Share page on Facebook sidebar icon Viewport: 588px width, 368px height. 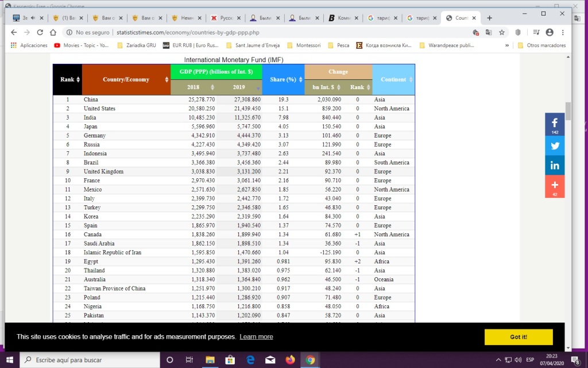pyautogui.click(x=555, y=124)
